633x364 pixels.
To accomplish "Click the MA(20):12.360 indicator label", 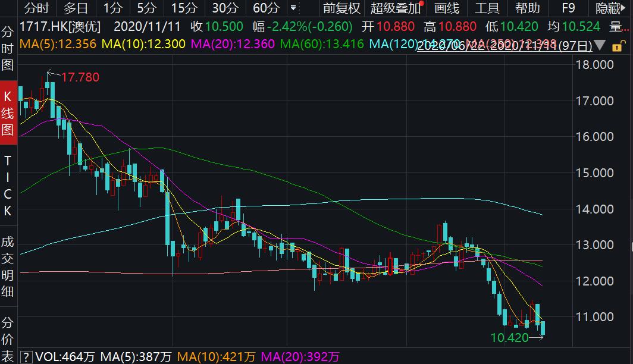I will (x=233, y=43).
